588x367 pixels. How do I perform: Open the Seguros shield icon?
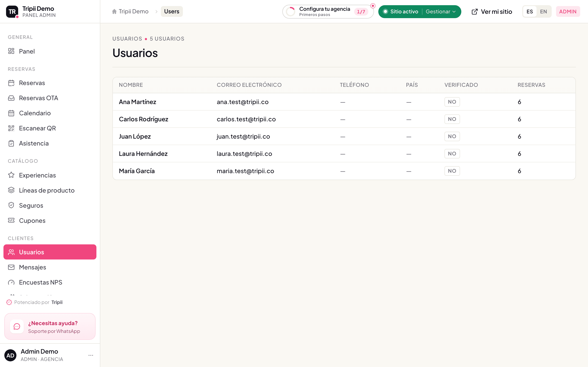click(x=11, y=205)
